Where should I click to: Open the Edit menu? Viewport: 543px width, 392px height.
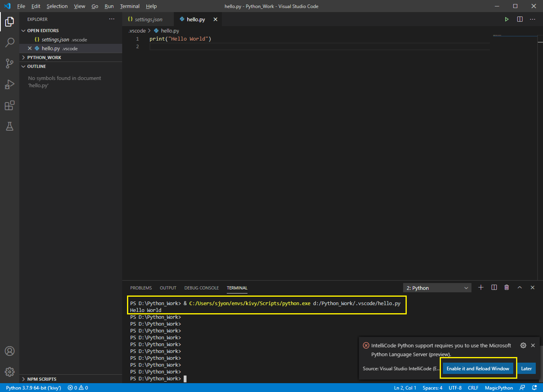tap(36, 6)
